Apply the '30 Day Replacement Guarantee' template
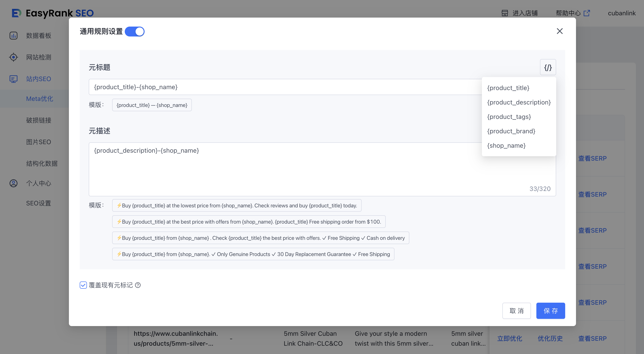The image size is (644, 354). 253,254
